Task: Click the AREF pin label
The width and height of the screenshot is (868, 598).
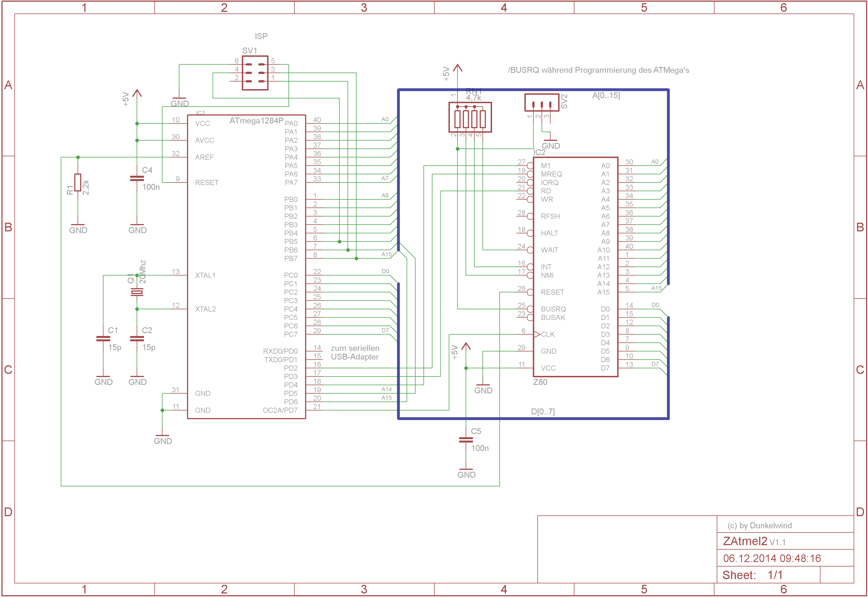Action: 204,157
